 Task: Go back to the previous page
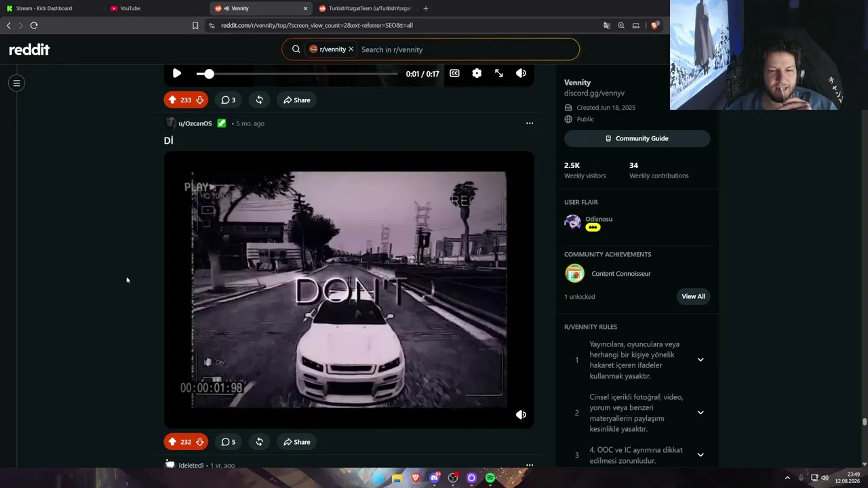9,25
